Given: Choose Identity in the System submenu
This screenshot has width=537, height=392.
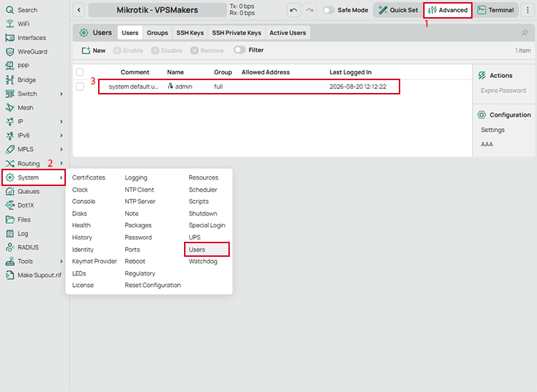Looking at the screenshot, I should [83, 250].
